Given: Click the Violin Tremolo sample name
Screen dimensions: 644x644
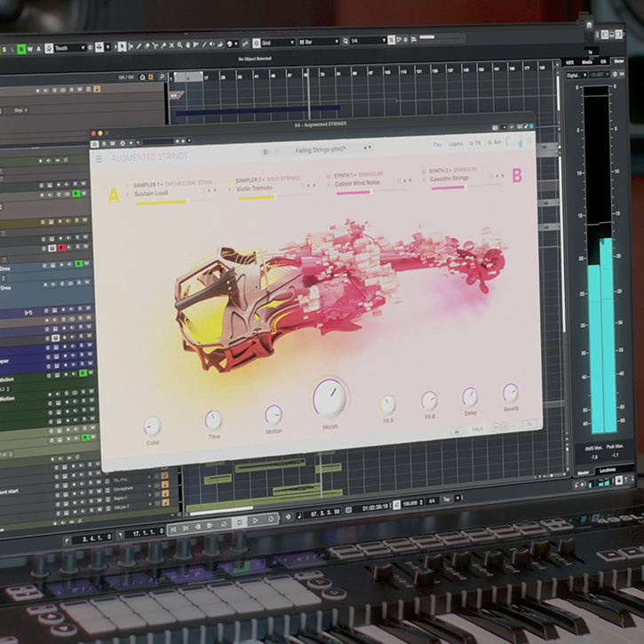Looking at the screenshot, I should [x=254, y=188].
